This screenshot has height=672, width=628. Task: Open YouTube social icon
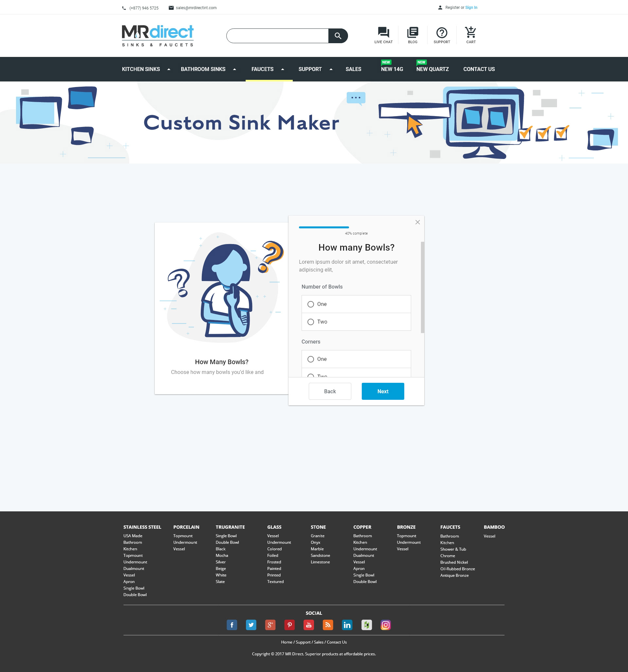click(x=308, y=625)
